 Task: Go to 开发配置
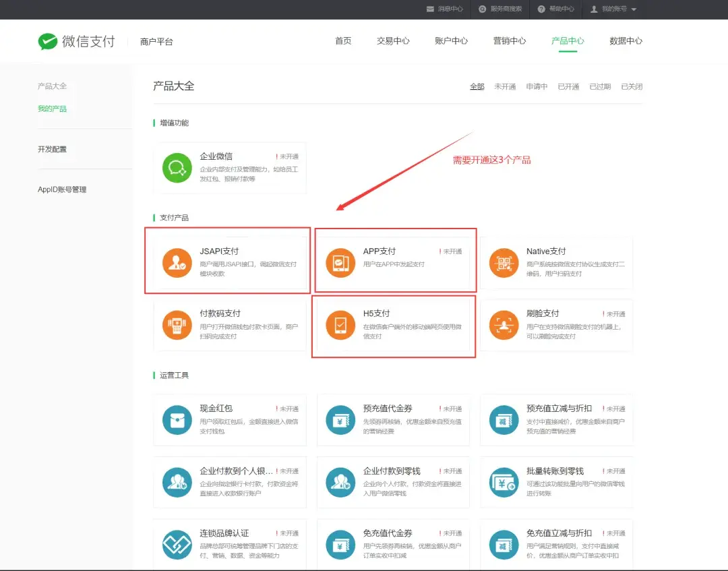tap(52, 149)
